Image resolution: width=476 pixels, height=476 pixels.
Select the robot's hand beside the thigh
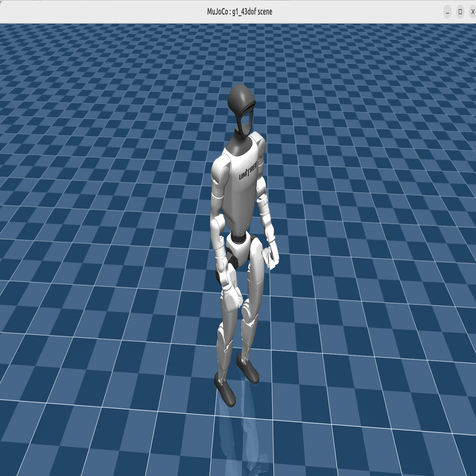coord(232,289)
